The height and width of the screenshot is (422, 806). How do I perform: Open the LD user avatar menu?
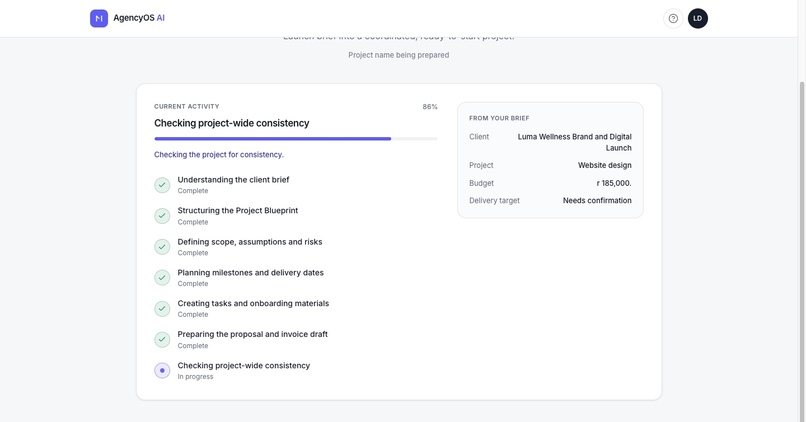[x=698, y=19]
